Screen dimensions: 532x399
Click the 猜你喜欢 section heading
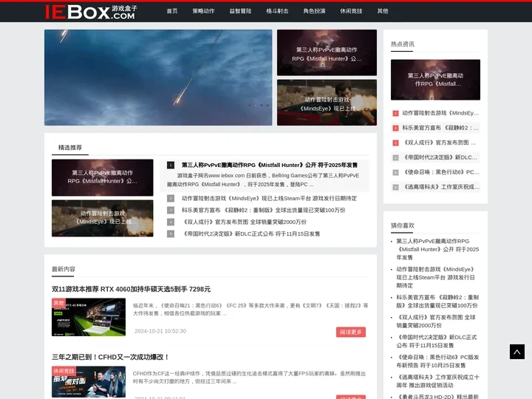[403, 225]
